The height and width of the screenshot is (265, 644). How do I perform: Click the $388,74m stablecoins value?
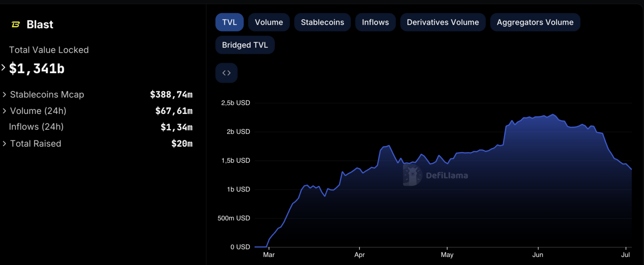[171, 95]
